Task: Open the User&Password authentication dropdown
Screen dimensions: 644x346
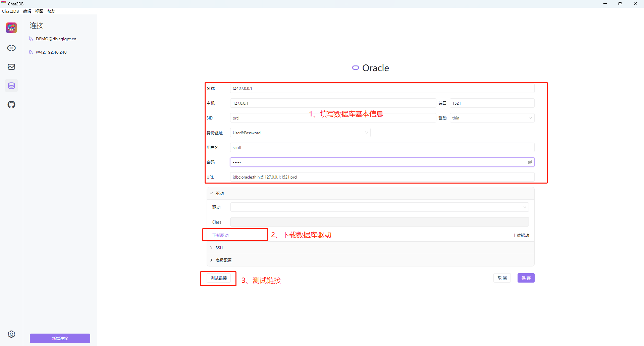Action: (300, 133)
